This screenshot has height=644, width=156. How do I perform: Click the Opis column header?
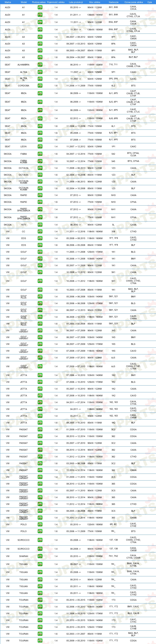pyautogui.click(x=149, y=2)
